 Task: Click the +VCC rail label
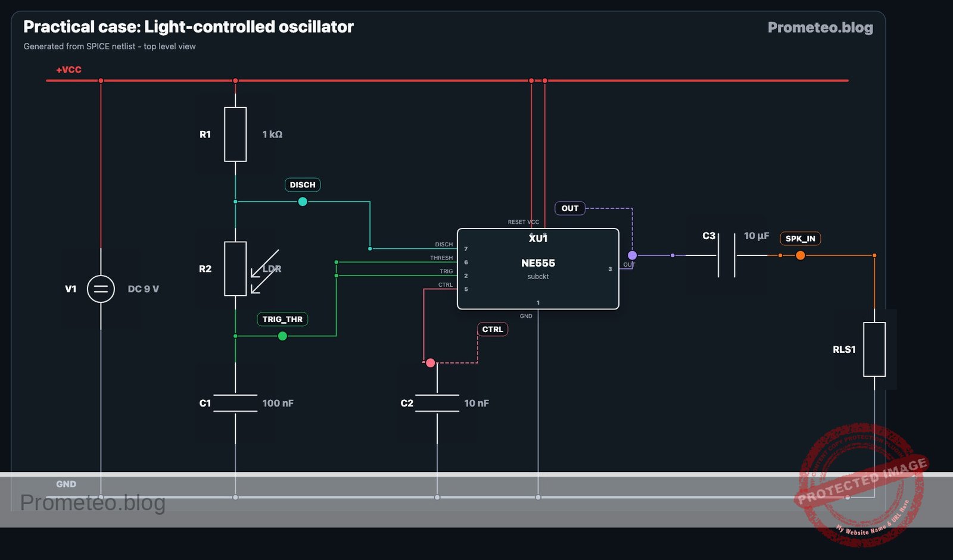pos(68,70)
